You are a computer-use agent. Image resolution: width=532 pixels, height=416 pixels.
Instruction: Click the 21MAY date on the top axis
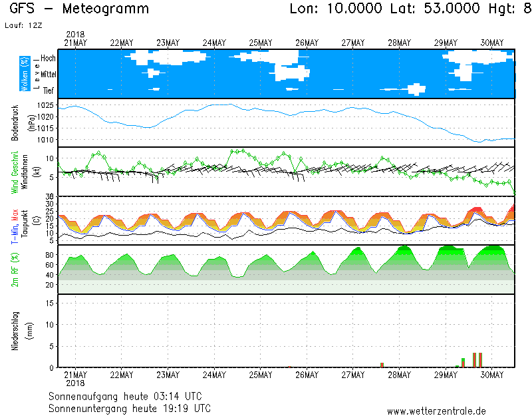pyautogui.click(x=75, y=43)
